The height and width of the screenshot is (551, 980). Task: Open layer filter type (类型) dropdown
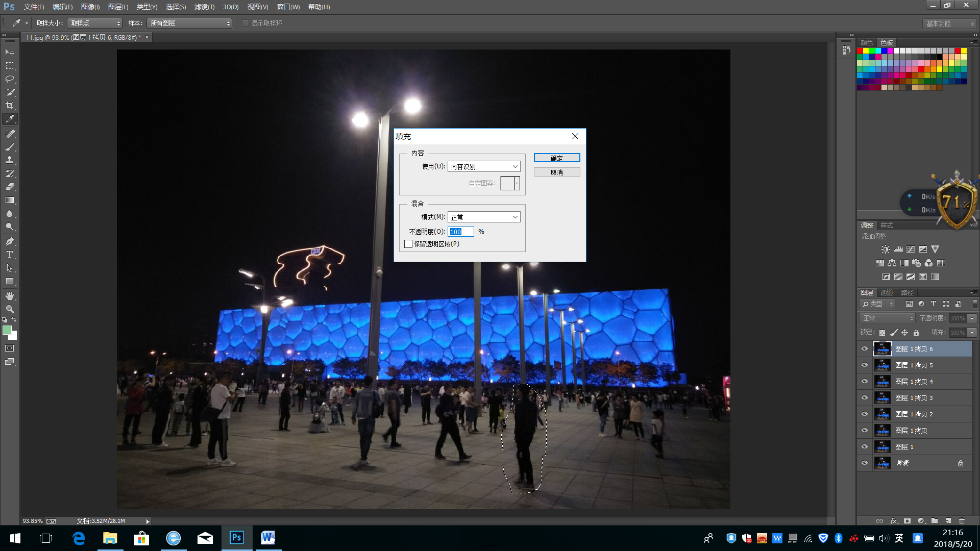click(x=877, y=304)
